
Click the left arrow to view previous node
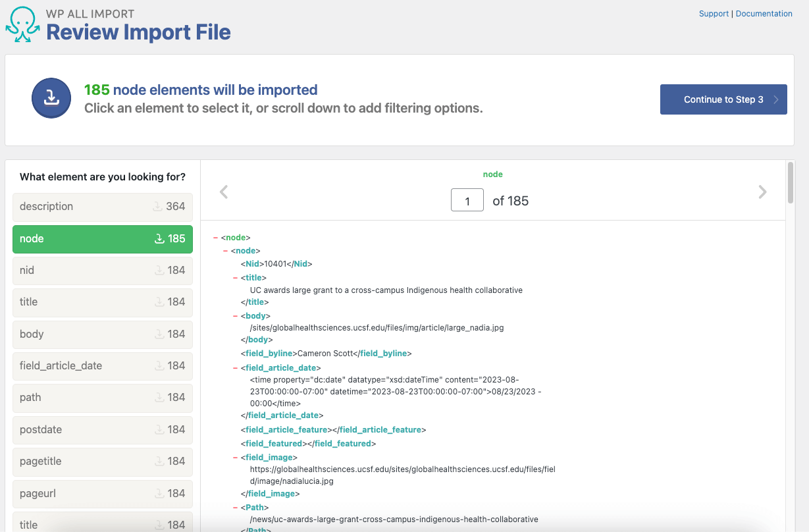(224, 192)
